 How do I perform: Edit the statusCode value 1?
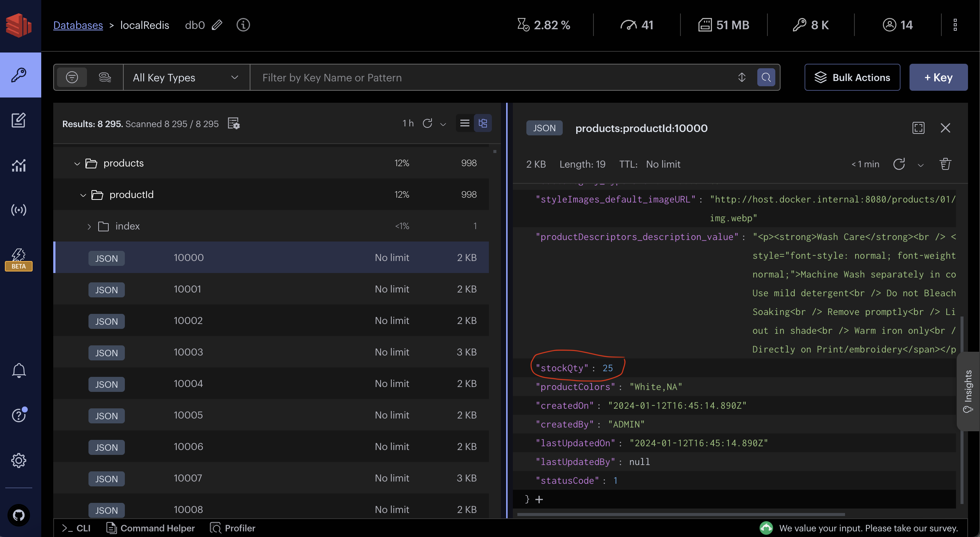[x=615, y=481]
